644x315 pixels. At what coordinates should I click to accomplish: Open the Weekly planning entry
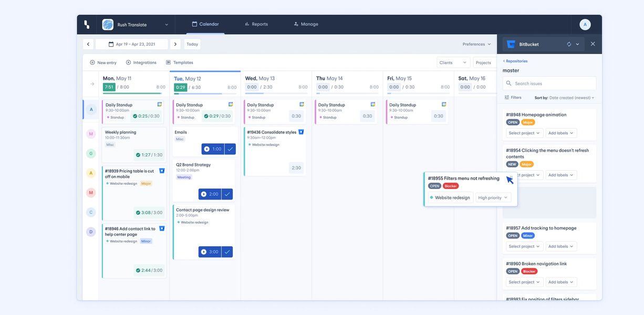(x=134, y=145)
